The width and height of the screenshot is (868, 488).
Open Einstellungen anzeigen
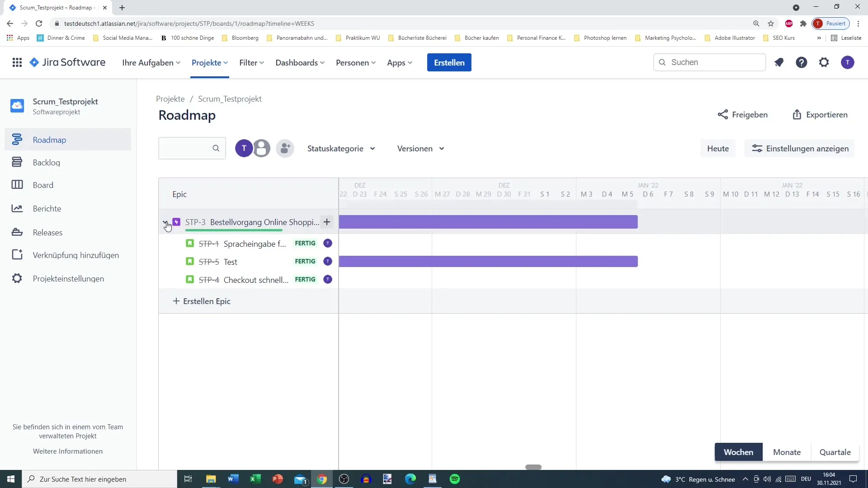point(799,148)
